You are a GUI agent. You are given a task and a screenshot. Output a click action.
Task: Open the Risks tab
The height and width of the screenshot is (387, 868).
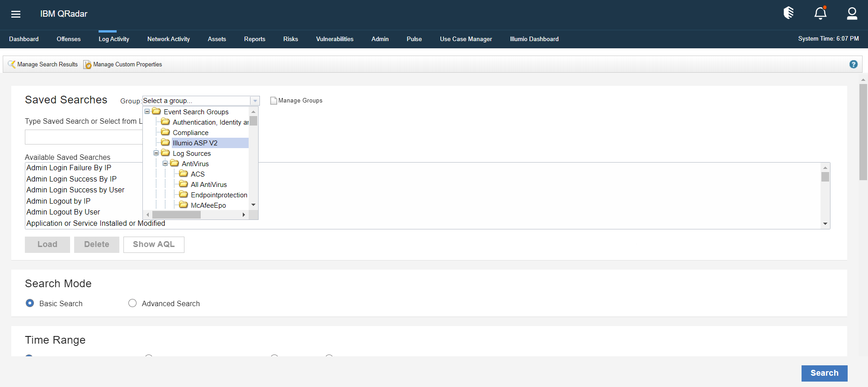click(x=291, y=39)
